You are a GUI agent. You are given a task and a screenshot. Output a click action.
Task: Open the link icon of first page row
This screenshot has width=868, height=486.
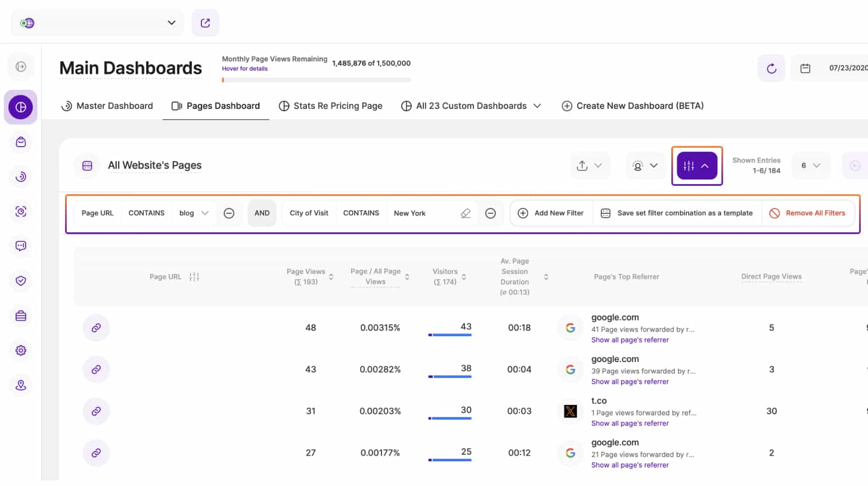coord(96,328)
